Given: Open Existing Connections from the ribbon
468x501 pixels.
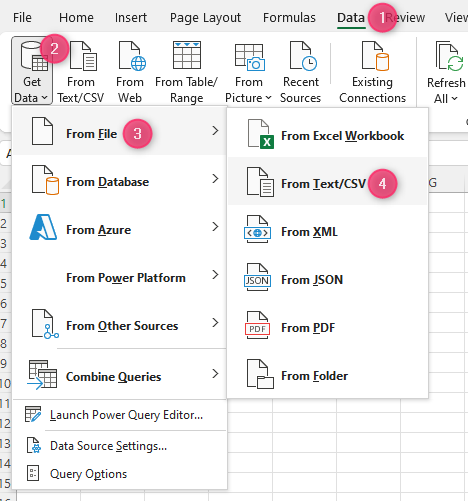Looking at the screenshot, I should pos(372,71).
